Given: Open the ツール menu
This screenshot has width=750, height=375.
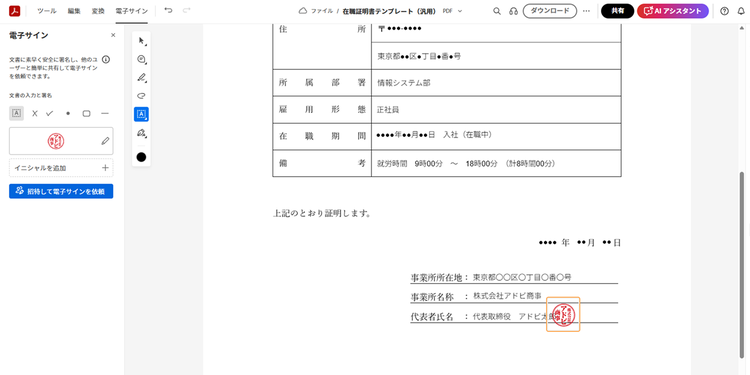Looking at the screenshot, I should [46, 11].
